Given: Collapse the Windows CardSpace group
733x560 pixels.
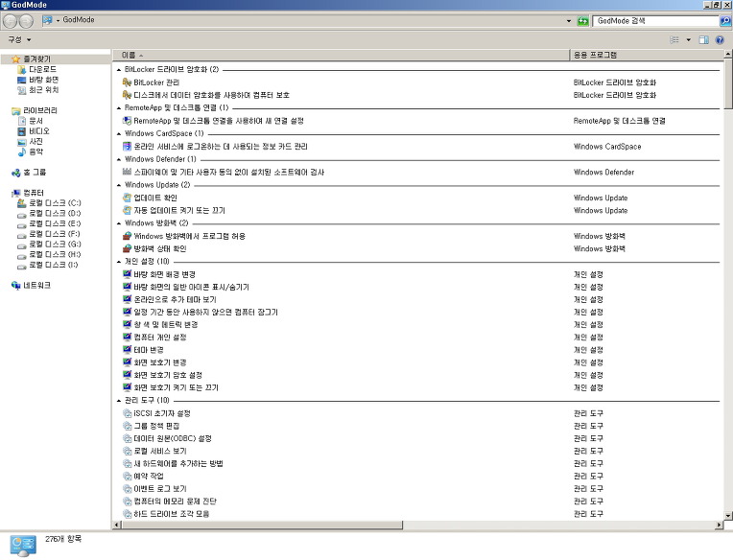Looking at the screenshot, I should coord(119,133).
